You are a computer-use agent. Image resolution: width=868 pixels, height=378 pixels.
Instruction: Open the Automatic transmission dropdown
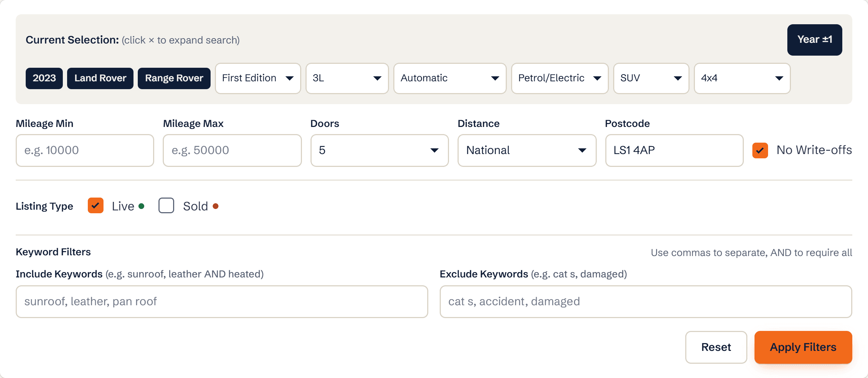coord(450,78)
